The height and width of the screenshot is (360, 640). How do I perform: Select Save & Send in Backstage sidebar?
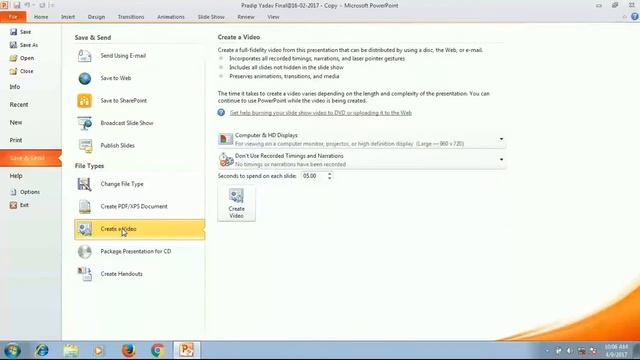pyautogui.click(x=31, y=158)
